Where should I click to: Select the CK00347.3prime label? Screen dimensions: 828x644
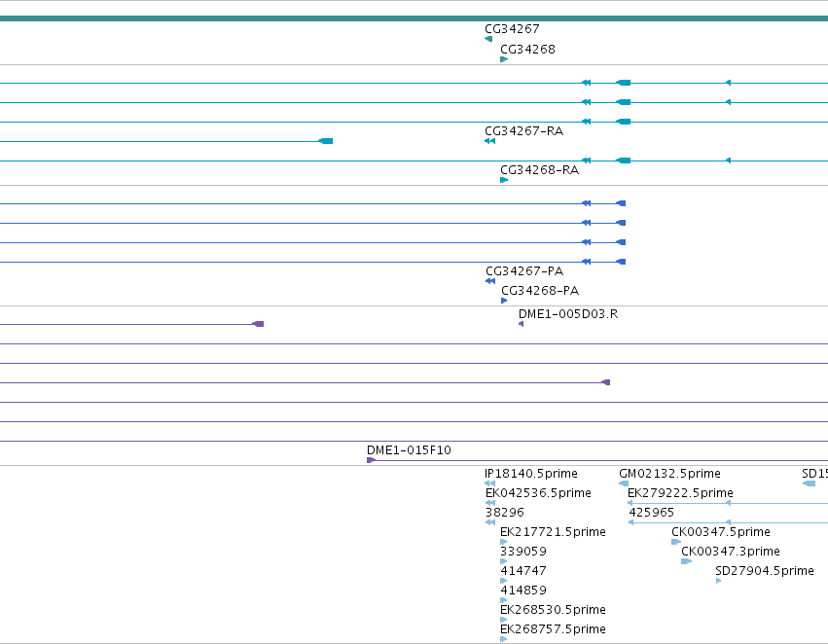point(731,552)
